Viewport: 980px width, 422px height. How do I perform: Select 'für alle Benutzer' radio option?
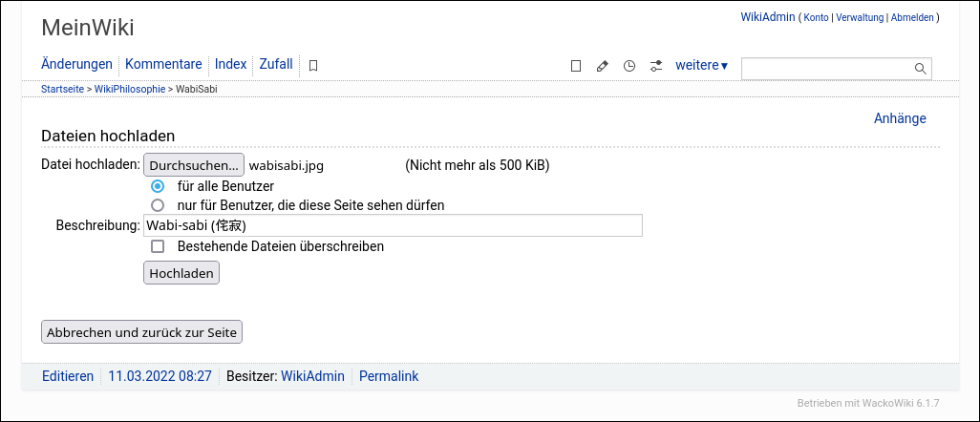[x=158, y=186]
